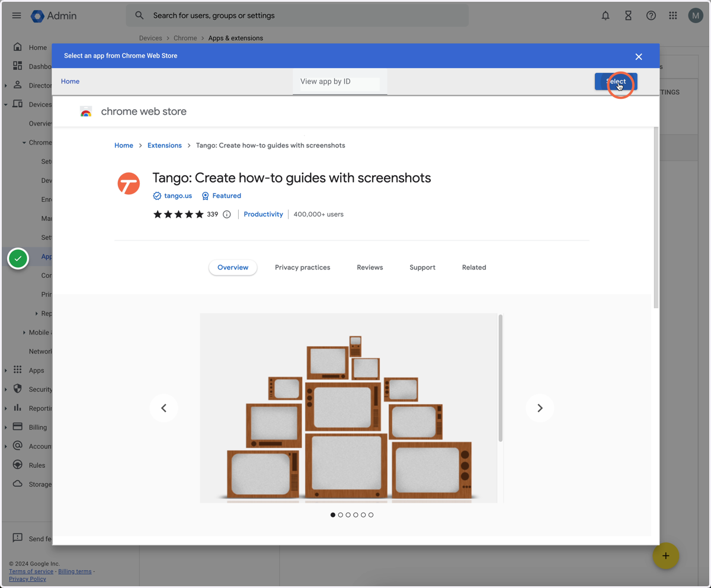Open the Overview tab
Image resolution: width=711 pixels, height=588 pixels.
click(233, 268)
